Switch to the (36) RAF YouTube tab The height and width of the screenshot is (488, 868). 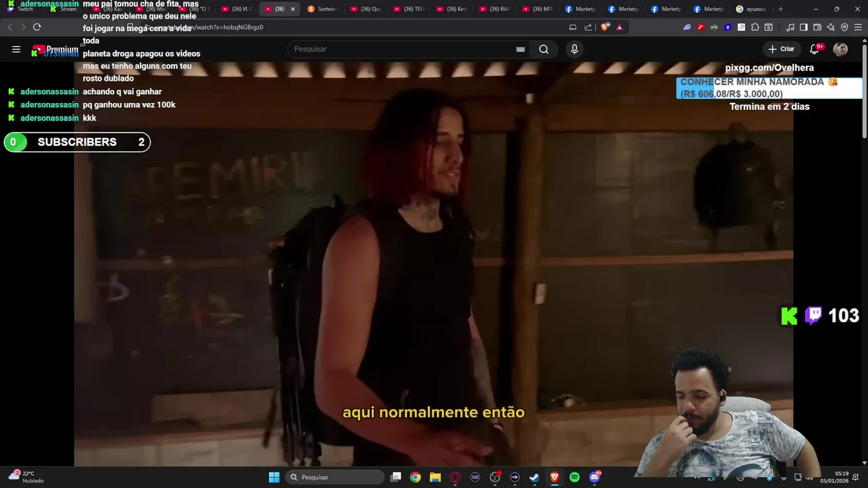click(x=494, y=9)
